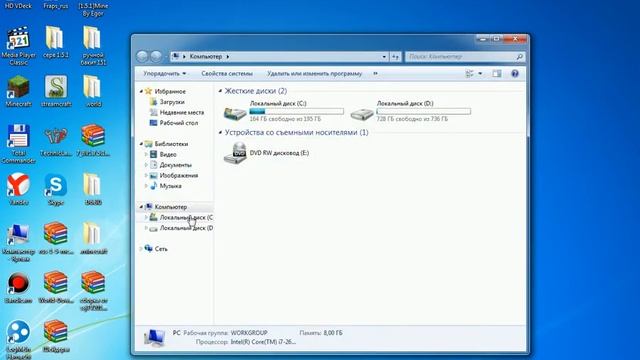This screenshot has height=360, width=640.
Task: Open Explorer help (question mark)
Action: [x=515, y=73]
